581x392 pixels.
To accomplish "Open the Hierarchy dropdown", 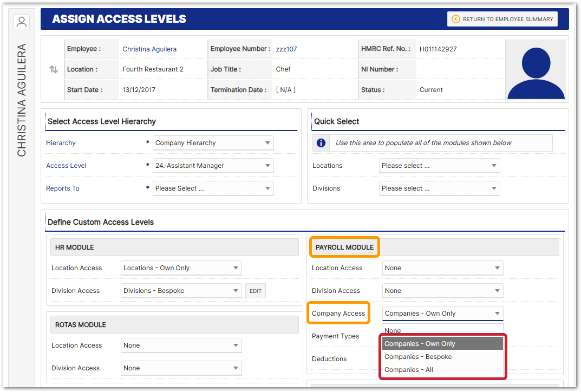I will coord(213,143).
